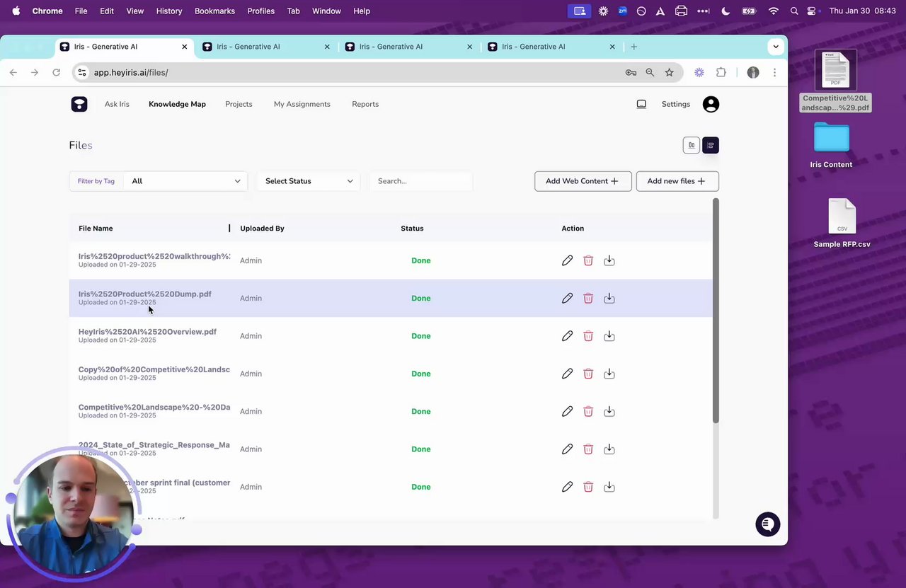Download HeyIris AI Overview.pdf

pos(609,336)
